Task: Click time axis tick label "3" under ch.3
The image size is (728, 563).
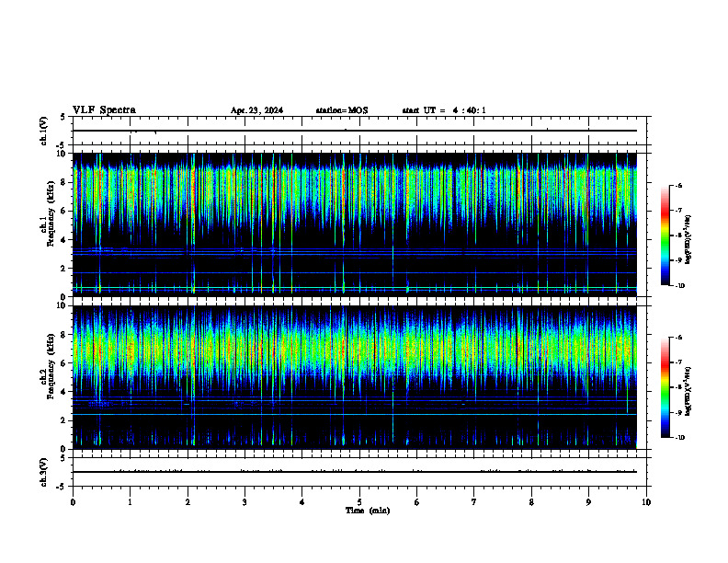Action: point(245,502)
